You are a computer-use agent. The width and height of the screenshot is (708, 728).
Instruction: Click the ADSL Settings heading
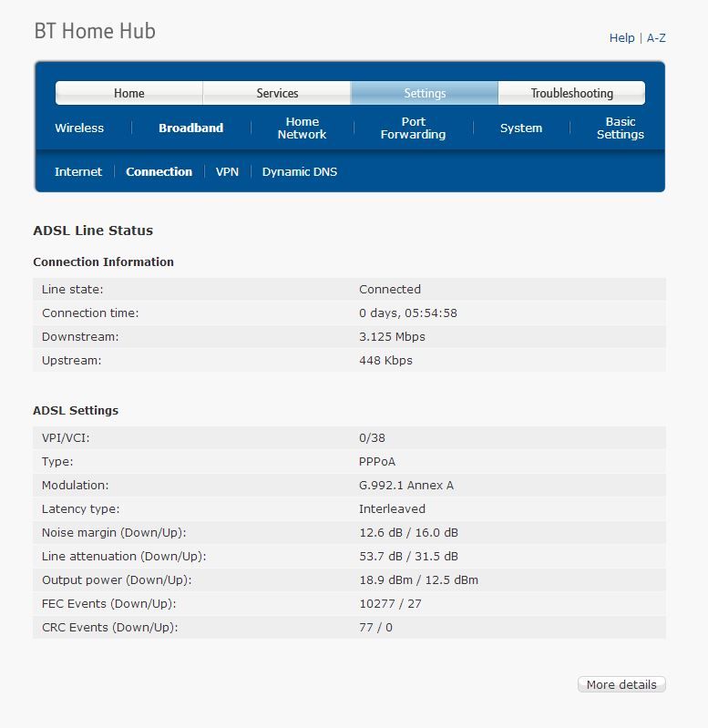(x=76, y=410)
